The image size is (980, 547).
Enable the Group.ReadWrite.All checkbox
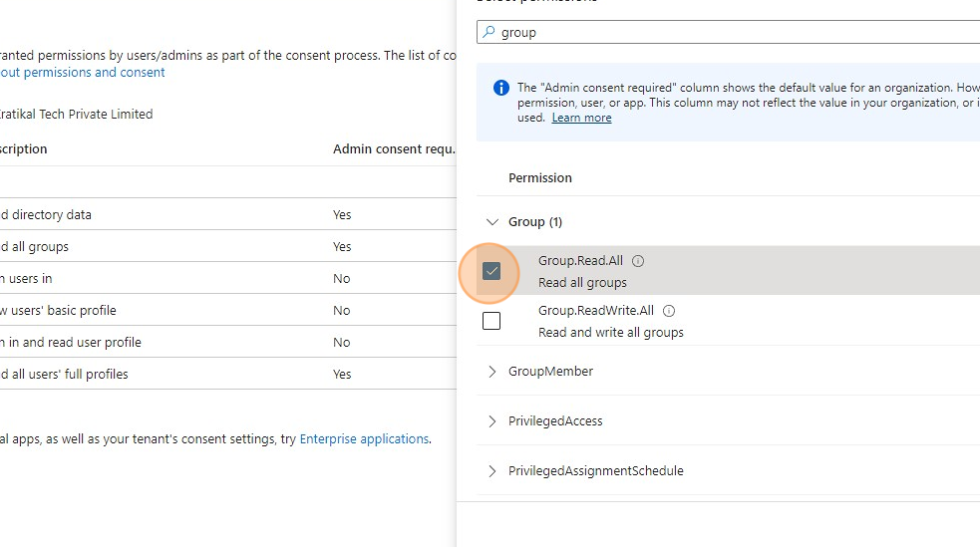click(x=491, y=321)
